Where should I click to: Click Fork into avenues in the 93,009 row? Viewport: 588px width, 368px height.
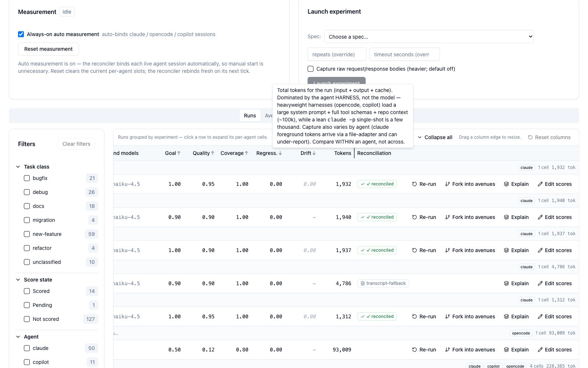point(470,350)
